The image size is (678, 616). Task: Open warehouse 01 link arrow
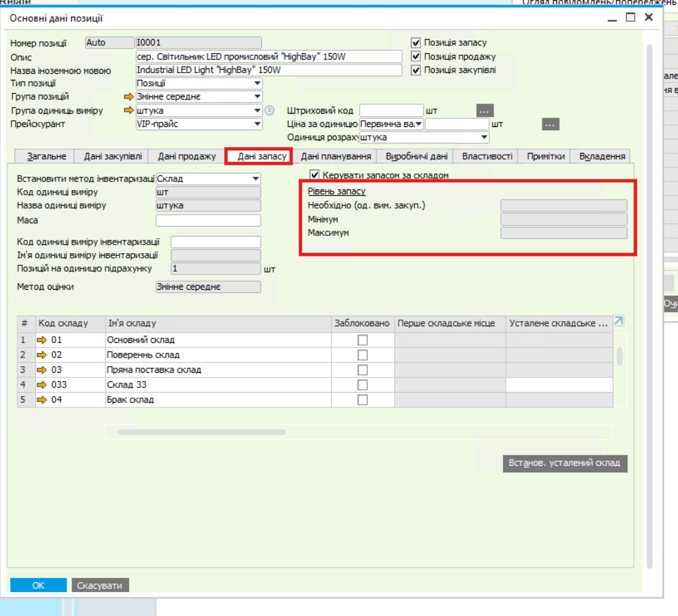[43, 340]
